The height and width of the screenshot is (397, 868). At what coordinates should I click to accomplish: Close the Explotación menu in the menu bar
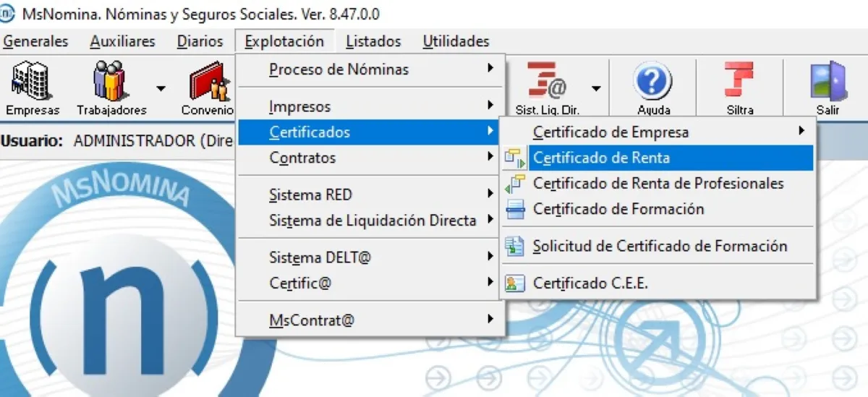point(284,41)
